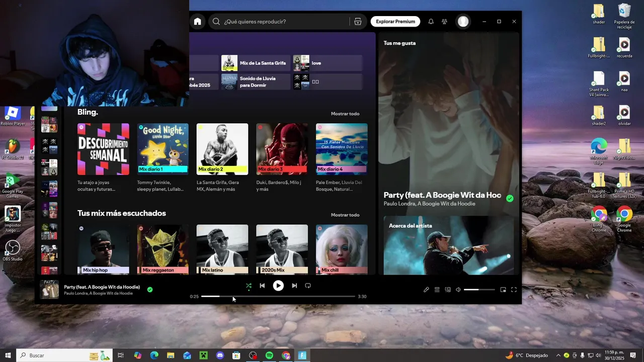Open the weather widget 6°C Despejado

526,355
